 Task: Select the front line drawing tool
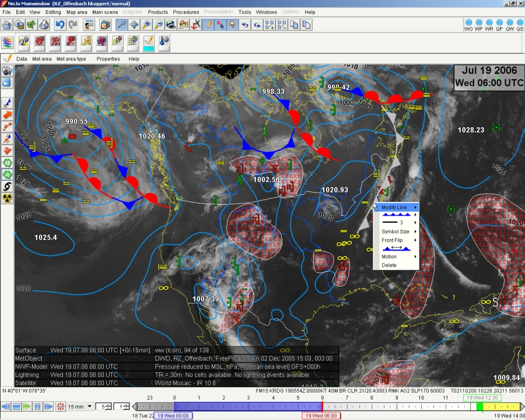coord(8,103)
